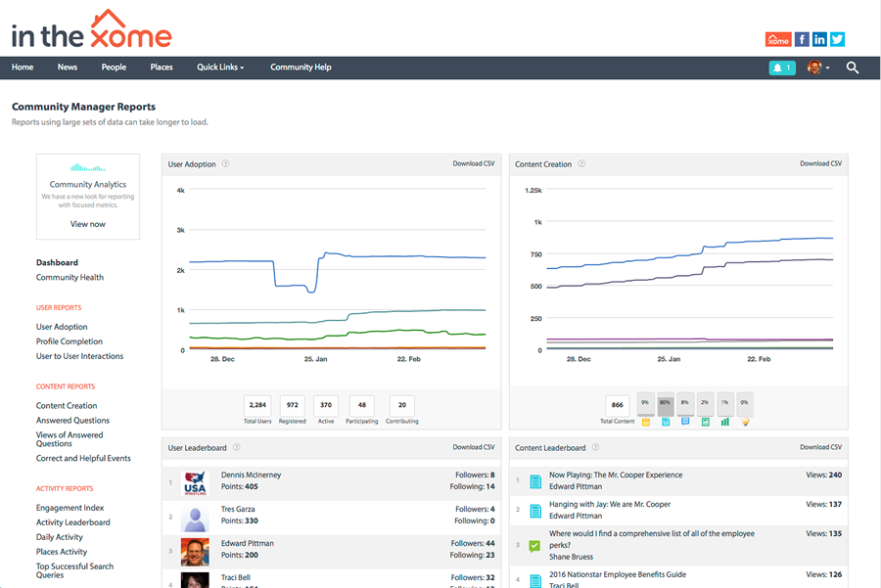Open People in navigation bar

point(114,68)
